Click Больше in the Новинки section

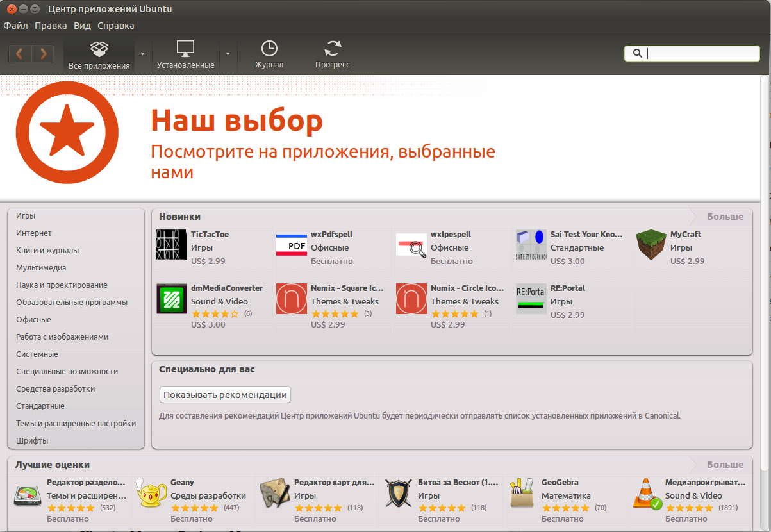coord(725,217)
